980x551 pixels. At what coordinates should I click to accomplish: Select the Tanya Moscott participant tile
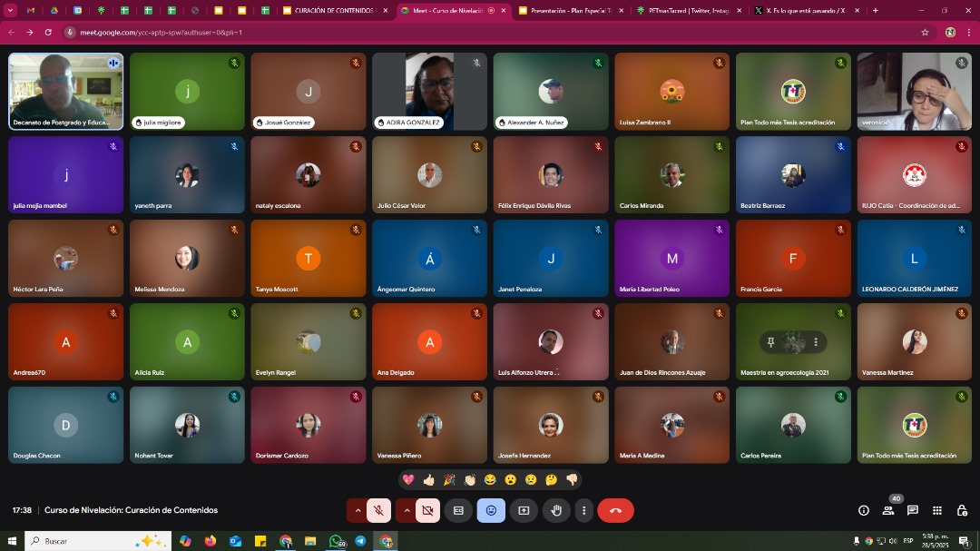309,259
